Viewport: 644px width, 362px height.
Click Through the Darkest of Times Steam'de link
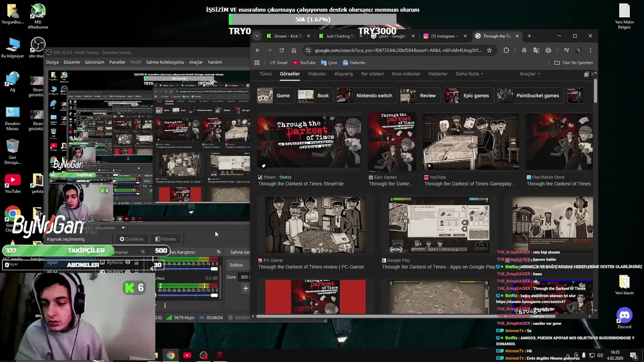pyautogui.click(x=301, y=184)
